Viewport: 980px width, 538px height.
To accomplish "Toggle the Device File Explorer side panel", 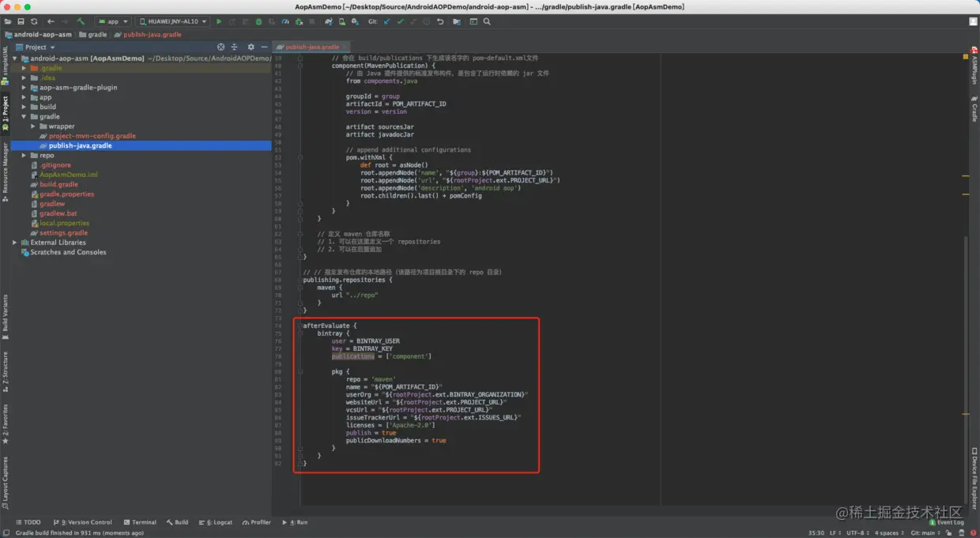I will pyautogui.click(x=974, y=477).
